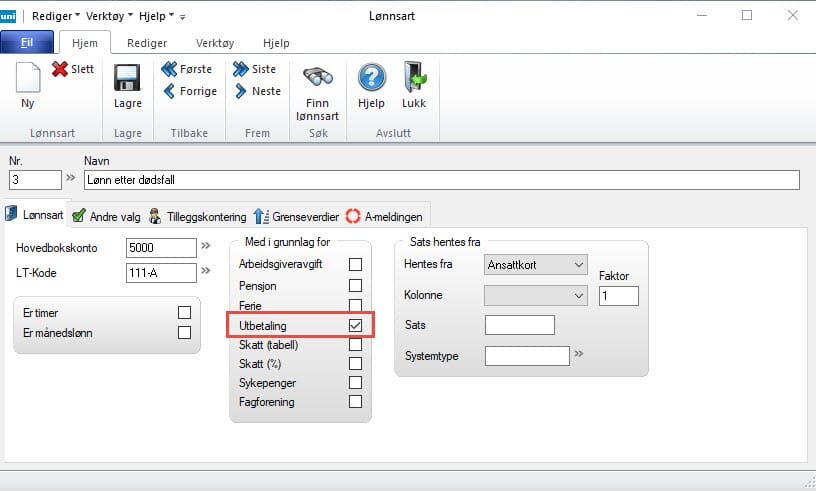Screen dimensions: 816x491
Task: Click the blue Fil button
Action: (x=27, y=43)
